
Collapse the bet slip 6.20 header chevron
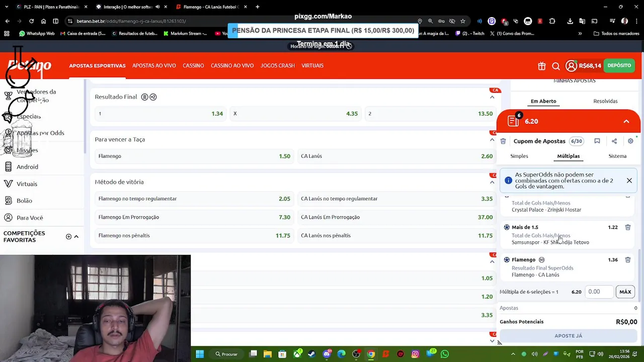[626, 122]
